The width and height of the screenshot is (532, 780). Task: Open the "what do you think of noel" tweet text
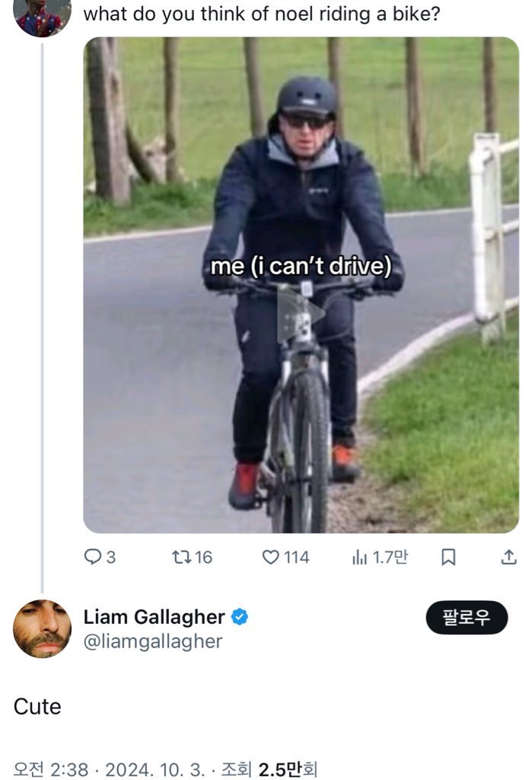262,14
